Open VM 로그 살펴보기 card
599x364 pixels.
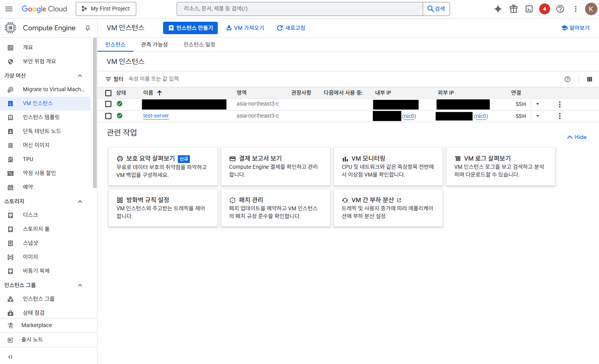[501, 166]
